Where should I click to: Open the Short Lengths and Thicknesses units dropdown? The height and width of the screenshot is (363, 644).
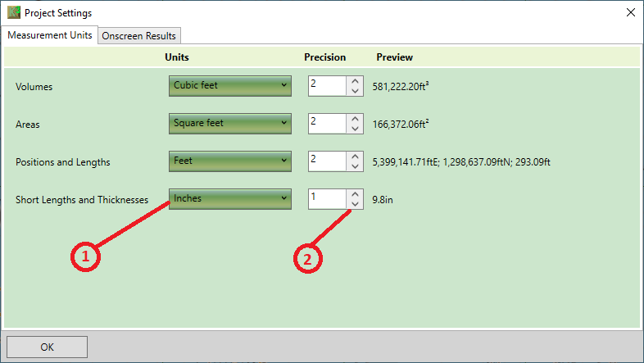[x=230, y=199]
